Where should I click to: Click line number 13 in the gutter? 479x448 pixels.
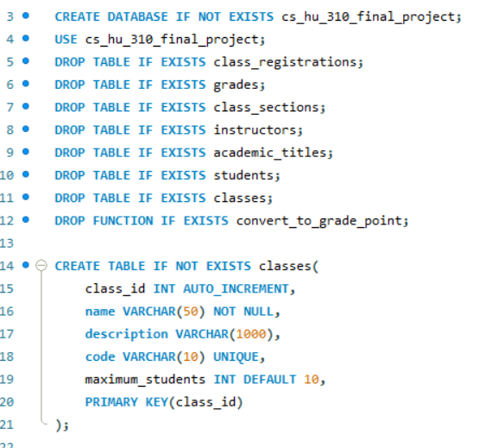point(7,243)
